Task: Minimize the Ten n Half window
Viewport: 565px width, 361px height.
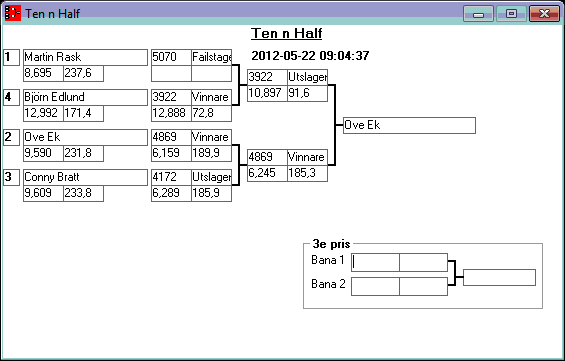Action: 478,14
